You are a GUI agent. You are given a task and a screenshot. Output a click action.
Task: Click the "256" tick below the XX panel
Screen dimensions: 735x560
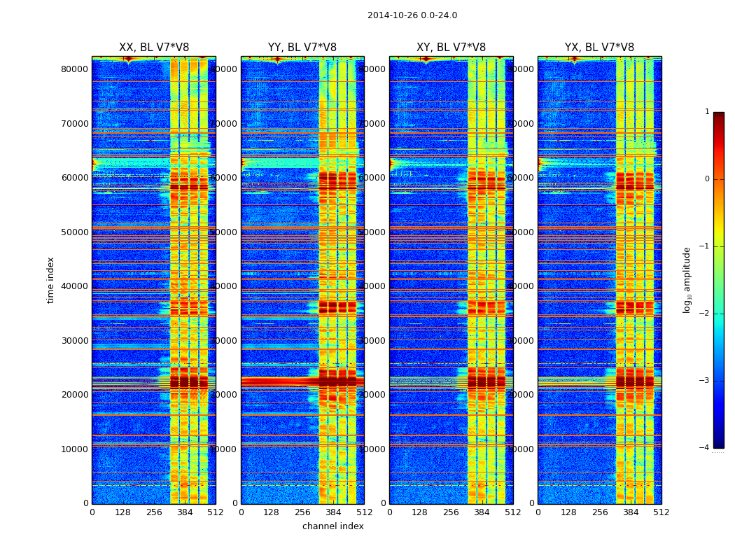point(154,512)
